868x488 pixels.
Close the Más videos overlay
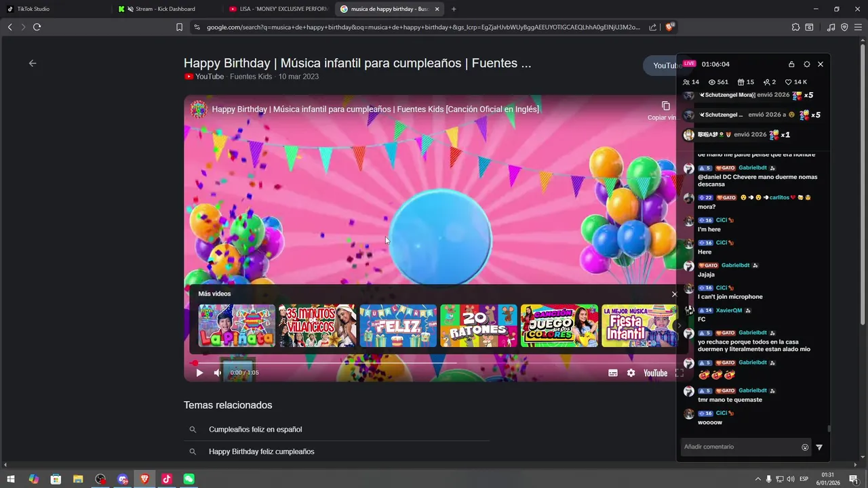click(x=674, y=294)
